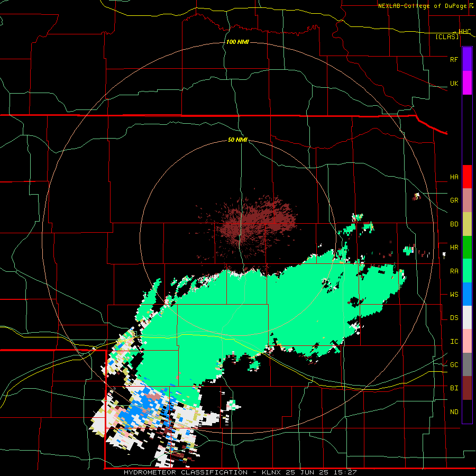Viewport: 476px width, 476px height.
Task: Click the UK legend label
Action: coord(454,83)
